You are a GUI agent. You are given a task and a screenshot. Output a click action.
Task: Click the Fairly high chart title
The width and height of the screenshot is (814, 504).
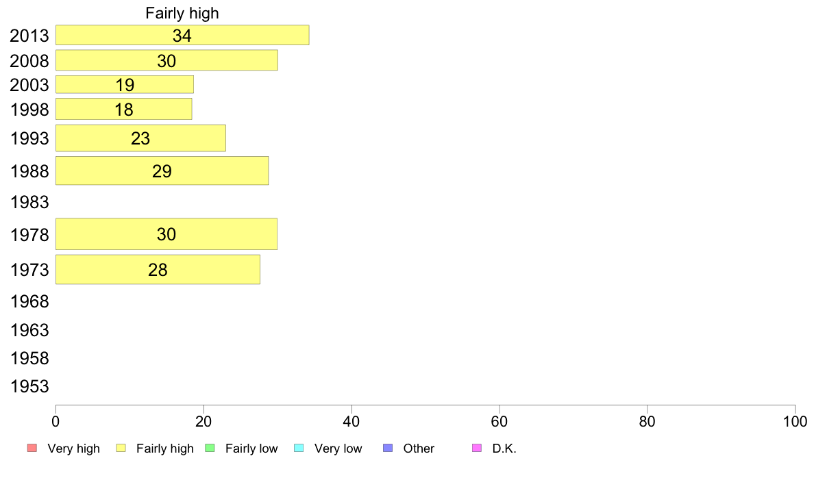pyautogui.click(x=182, y=13)
